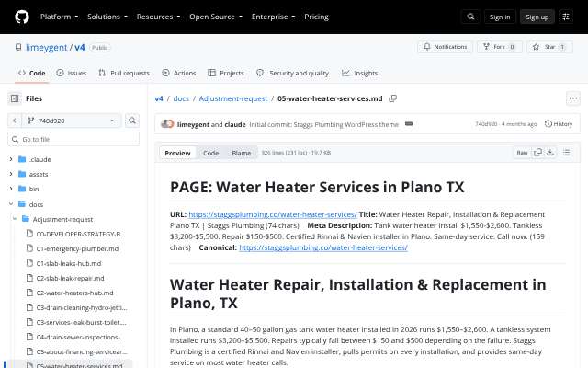Select the Code repository tab
Image resolution: width=588 pixels, height=368 pixels.
point(32,73)
